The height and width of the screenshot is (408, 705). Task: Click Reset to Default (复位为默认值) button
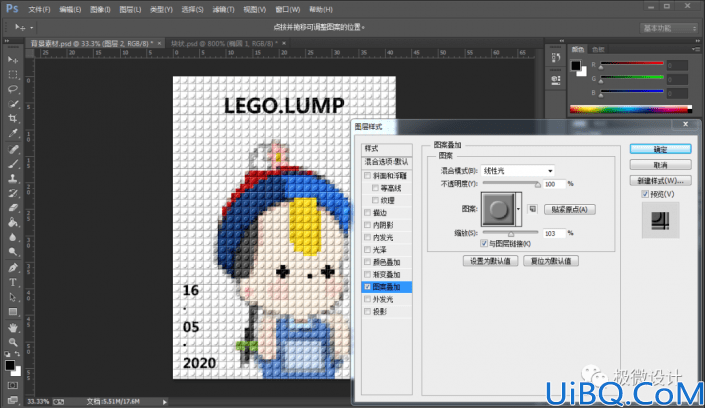551,261
